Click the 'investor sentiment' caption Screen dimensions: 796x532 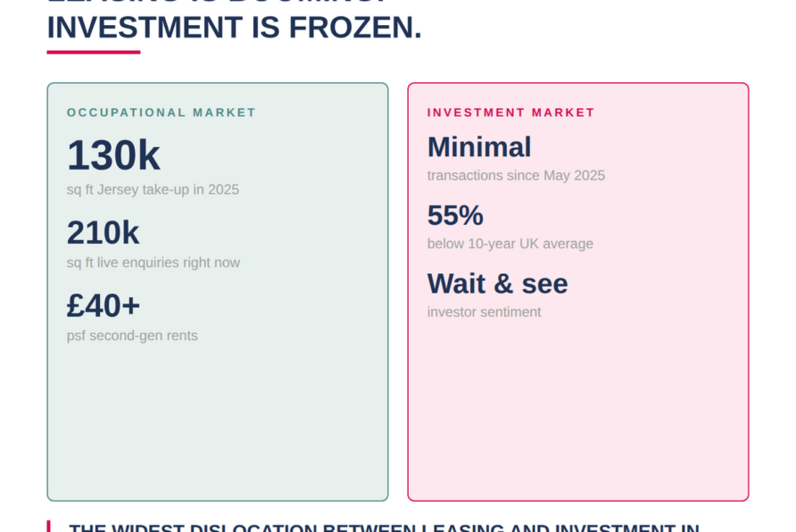point(484,312)
